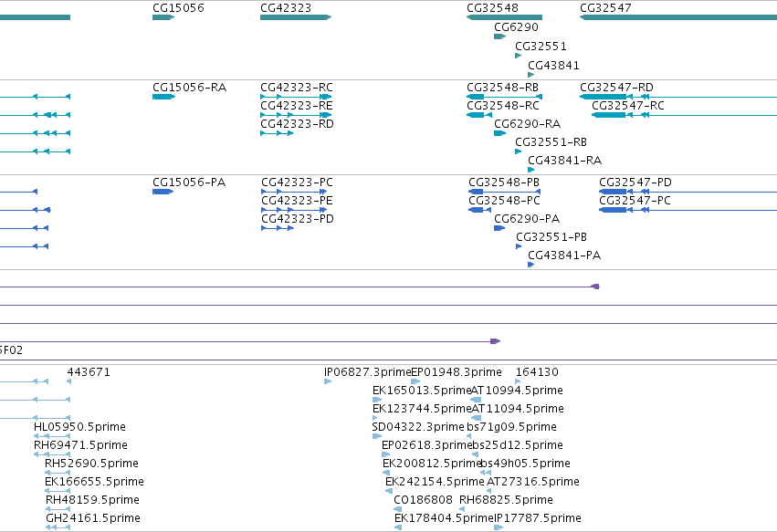Viewport: 777px width, 532px height.
Task: Click the CG6290-RA transcript glyph
Action: tap(500, 133)
